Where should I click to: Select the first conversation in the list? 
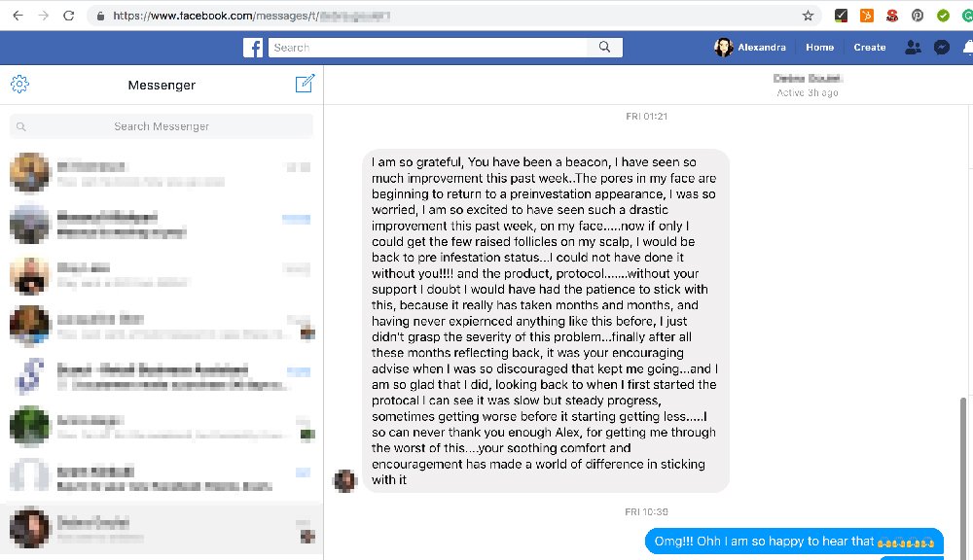tap(162, 173)
